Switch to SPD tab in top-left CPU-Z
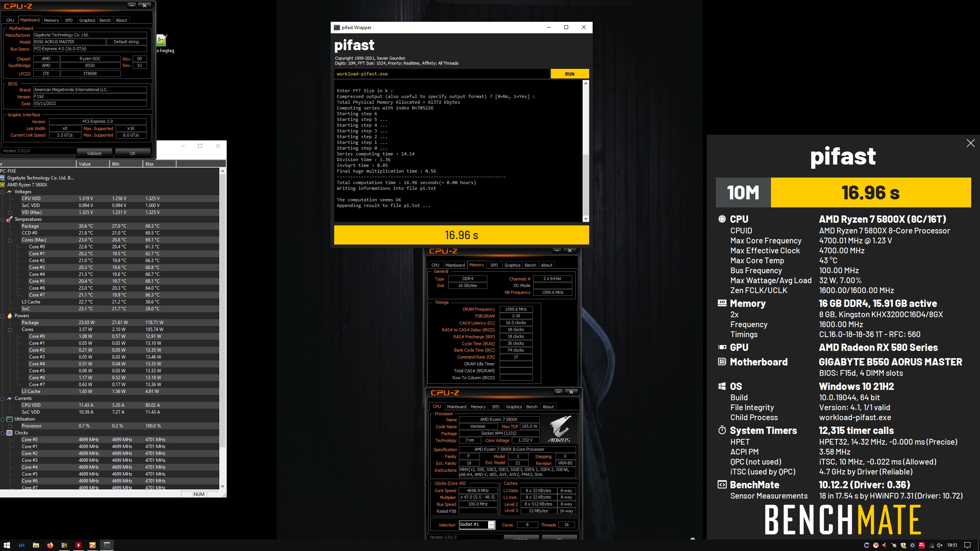The width and height of the screenshot is (980, 551). tap(69, 20)
